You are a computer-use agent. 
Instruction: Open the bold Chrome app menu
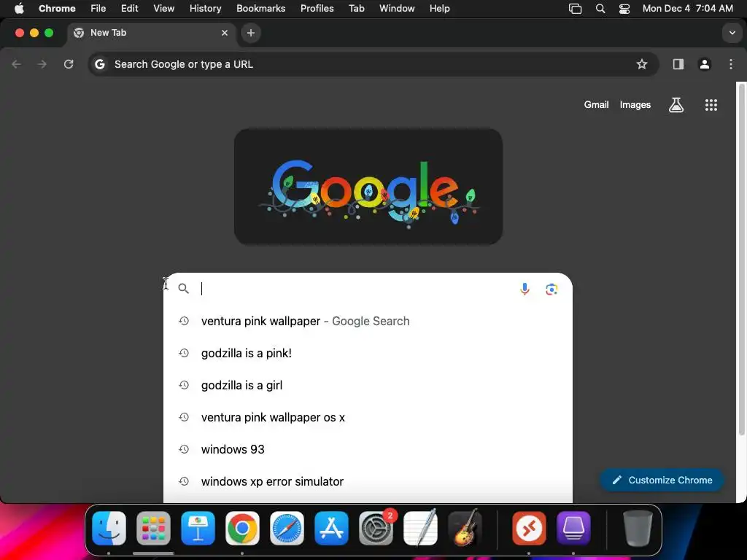coord(57,8)
